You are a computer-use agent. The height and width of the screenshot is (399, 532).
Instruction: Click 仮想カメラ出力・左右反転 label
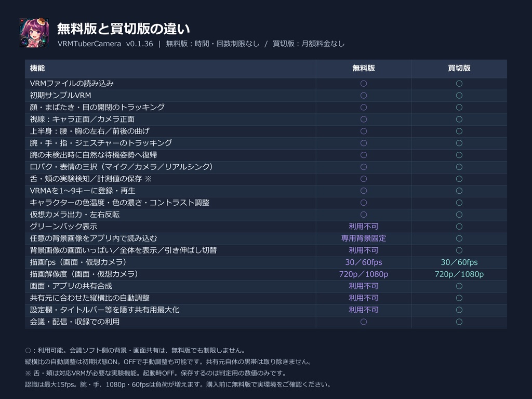coord(75,215)
